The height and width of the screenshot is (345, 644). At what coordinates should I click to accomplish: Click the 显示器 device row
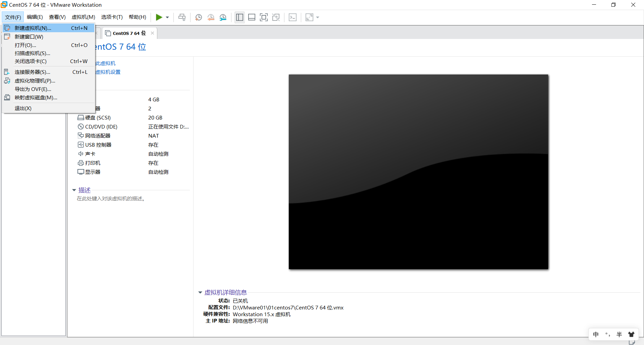click(x=133, y=172)
